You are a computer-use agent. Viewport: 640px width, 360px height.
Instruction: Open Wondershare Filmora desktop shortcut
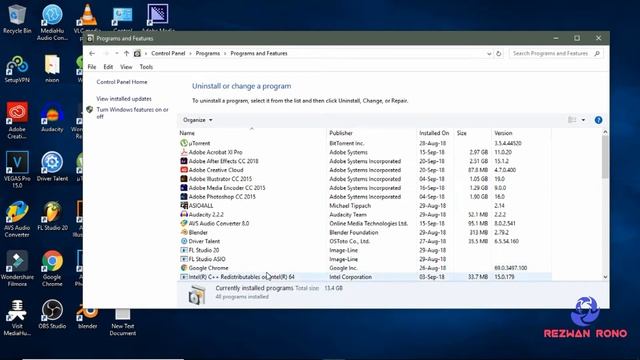(x=17, y=269)
